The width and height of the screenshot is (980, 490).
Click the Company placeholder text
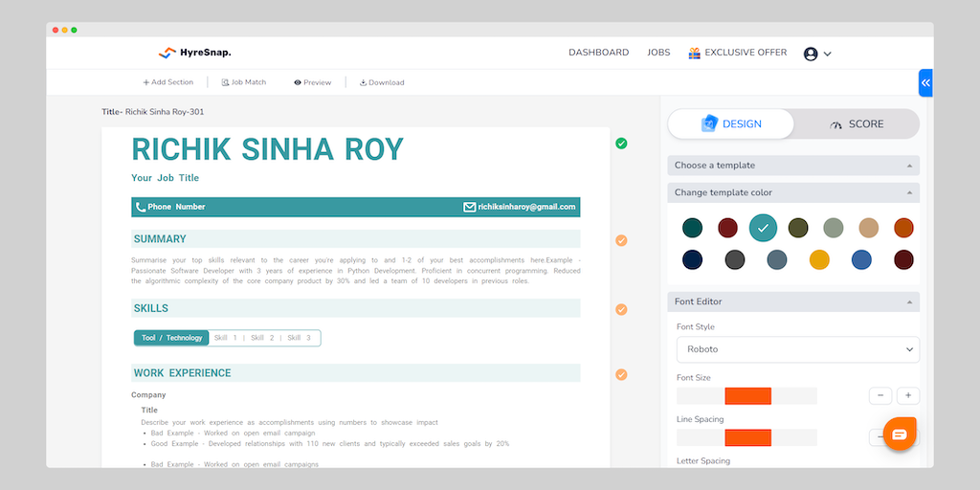pyautogui.click(x=148, y=395)
